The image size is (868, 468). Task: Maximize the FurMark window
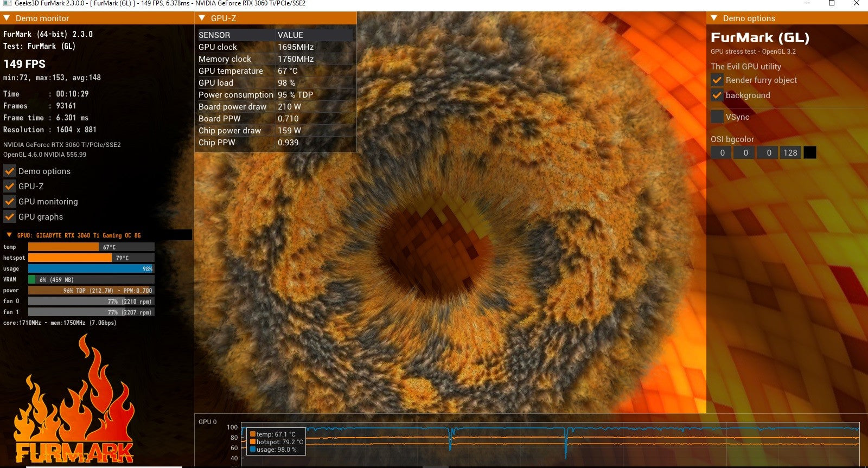click(x=832, y=3)
